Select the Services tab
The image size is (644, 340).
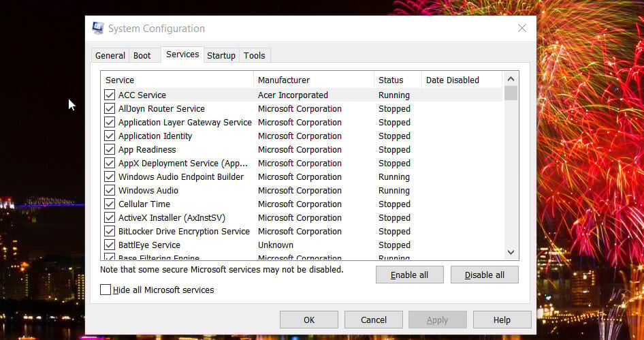coord(182,55)
